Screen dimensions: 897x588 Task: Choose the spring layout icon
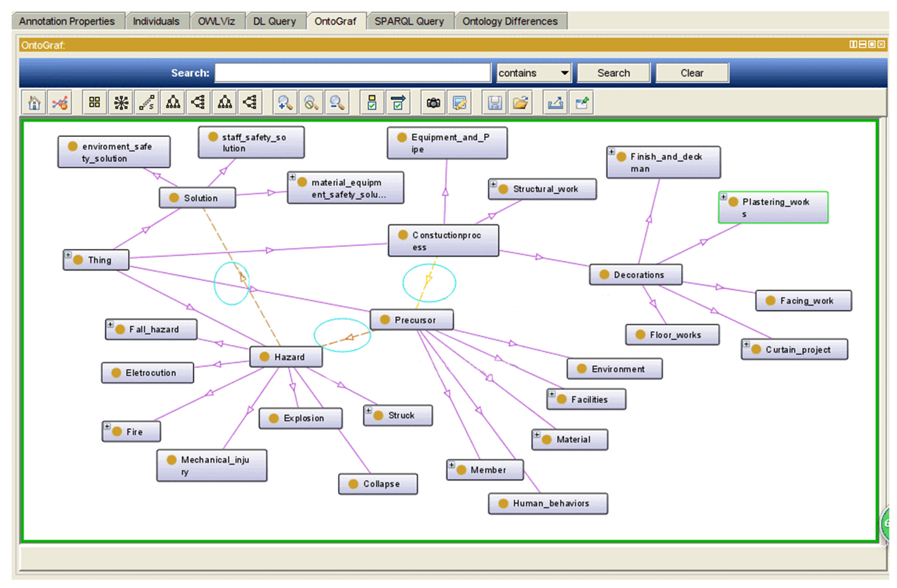click(x=146, y=102)
